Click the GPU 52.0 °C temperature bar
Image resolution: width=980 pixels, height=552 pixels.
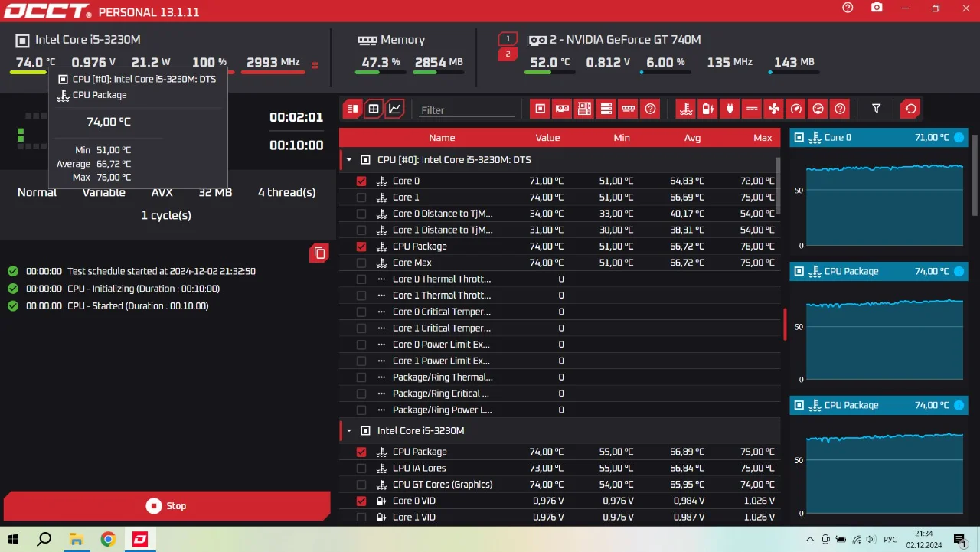click(x=548, y=73)
